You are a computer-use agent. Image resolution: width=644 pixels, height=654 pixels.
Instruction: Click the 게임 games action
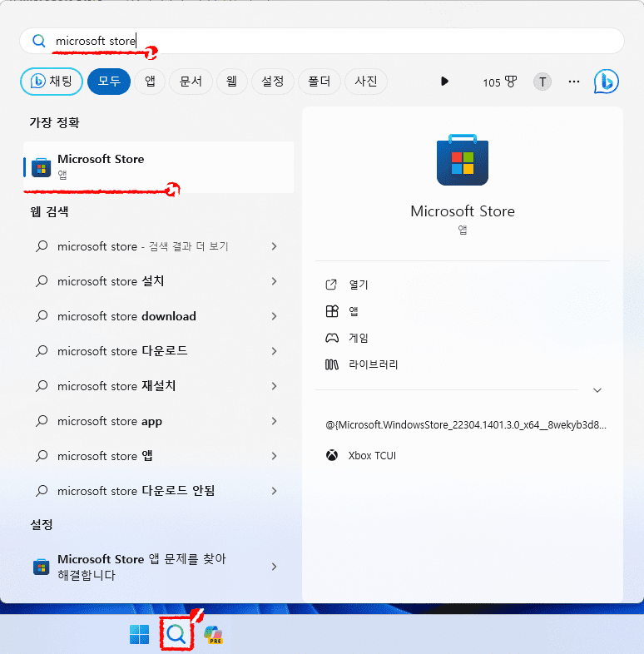(463, 338)
